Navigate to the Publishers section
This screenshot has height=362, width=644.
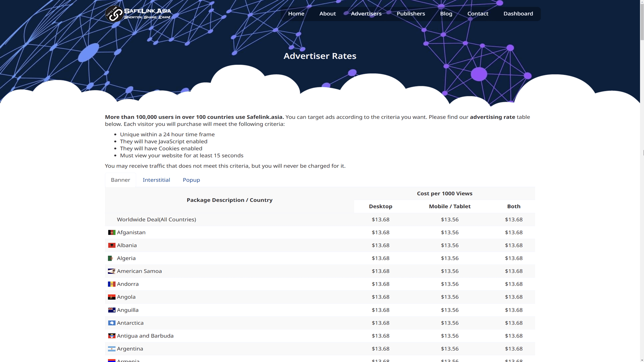click(x=411, y=14)
